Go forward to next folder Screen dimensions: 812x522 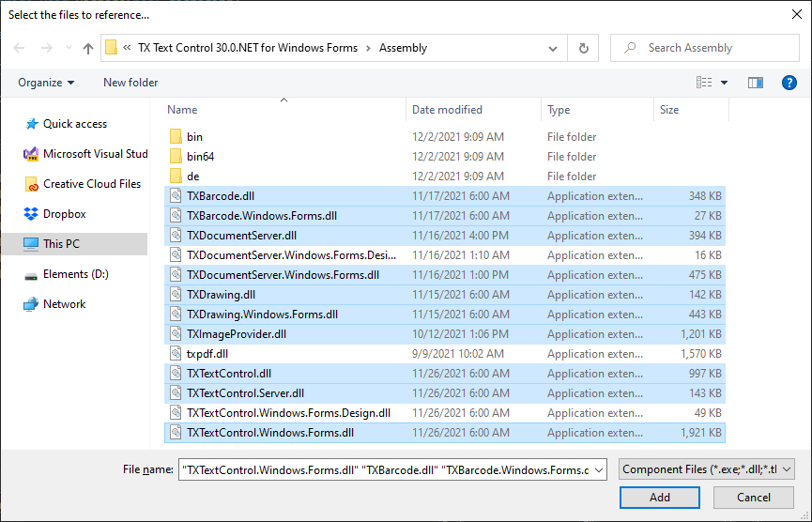tap(47, 48)
